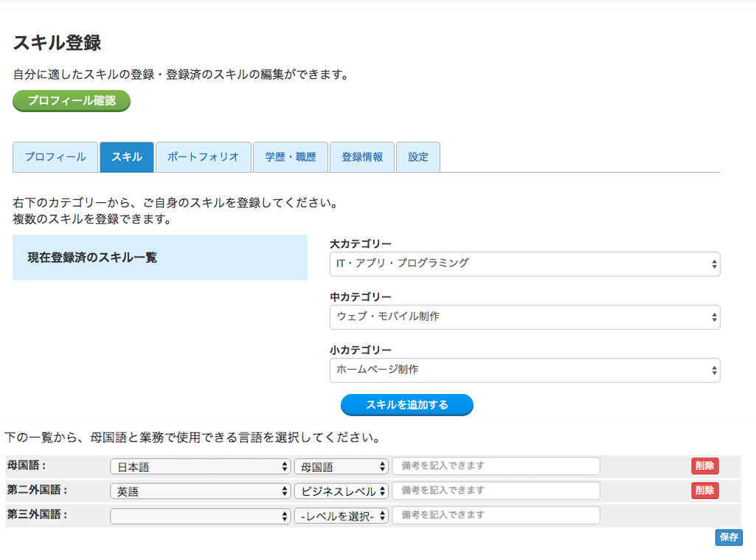756x560 pixels.
Task: Switch to the プロフィール tab
Action: [x=55, y=157]
